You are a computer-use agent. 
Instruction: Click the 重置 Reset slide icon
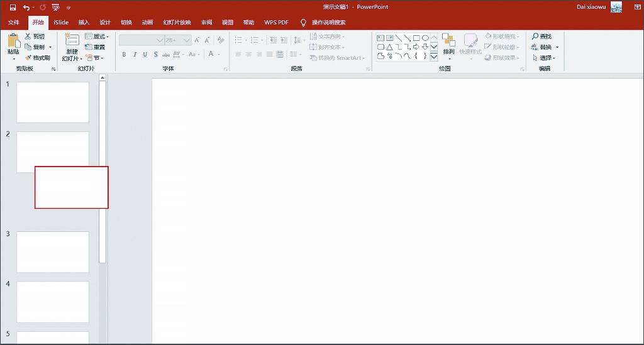click(x=88, y=47)
